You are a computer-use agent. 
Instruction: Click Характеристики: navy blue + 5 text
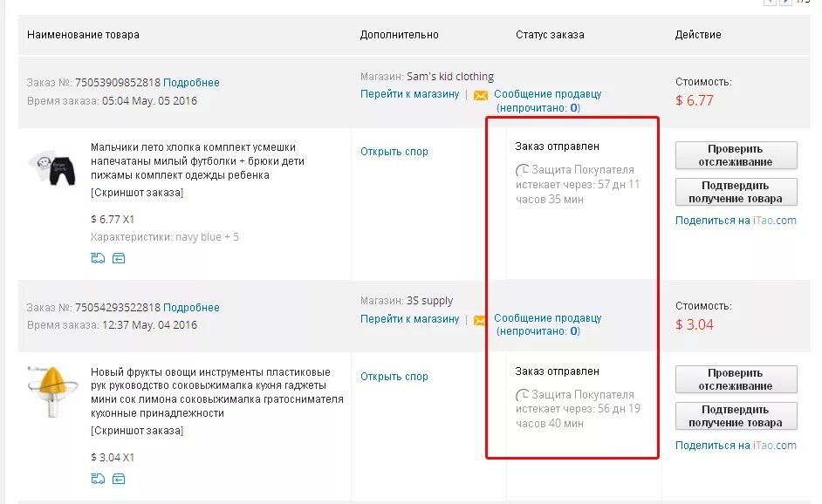[165, 237]
